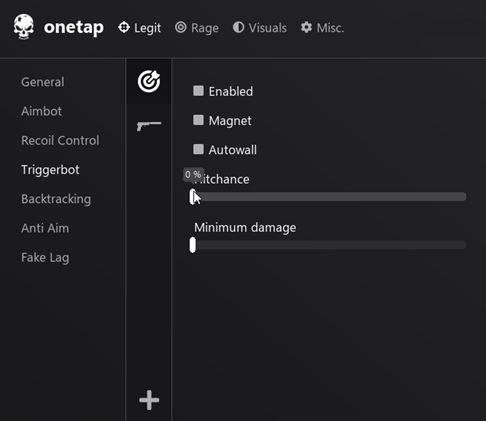The height and width of the screenshot is (421, 486).
Task: Open the Aimbot section
Action: (41, 111)
